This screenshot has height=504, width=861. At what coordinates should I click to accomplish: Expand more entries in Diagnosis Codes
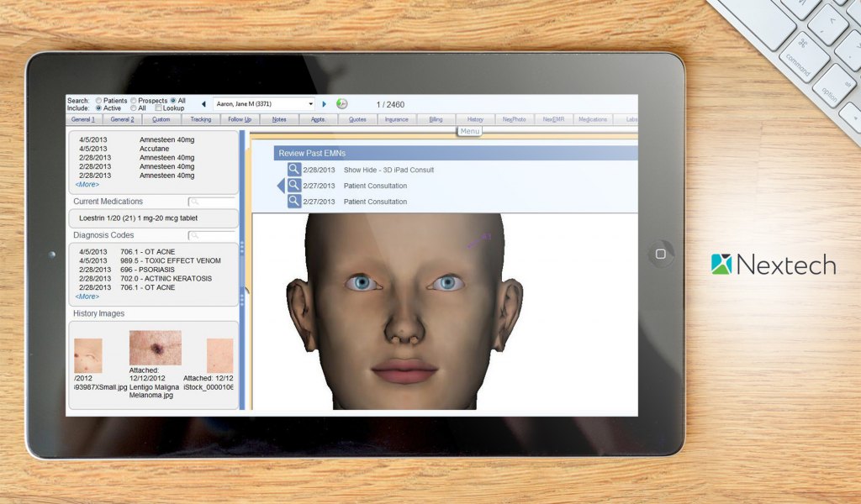(x=87, y=297)
